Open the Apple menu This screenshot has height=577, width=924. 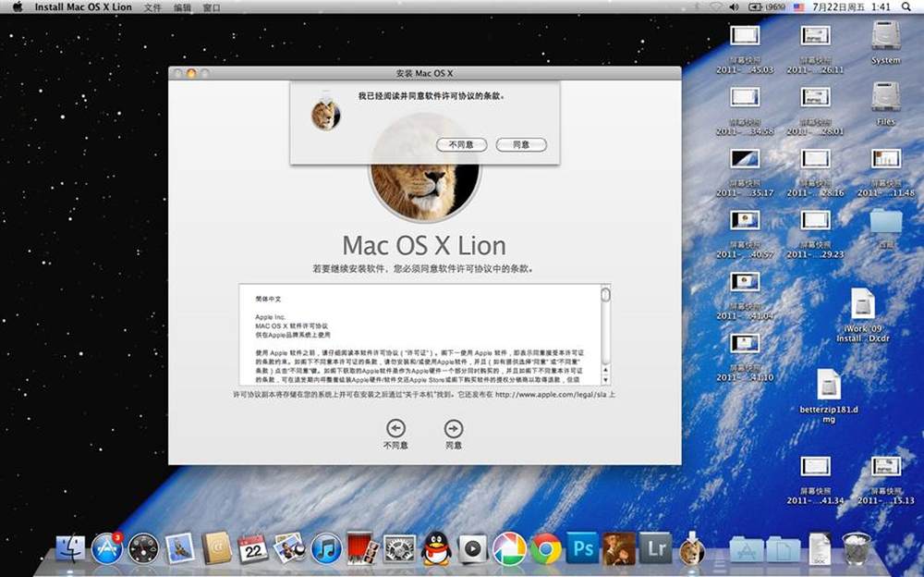pos(17,7)
